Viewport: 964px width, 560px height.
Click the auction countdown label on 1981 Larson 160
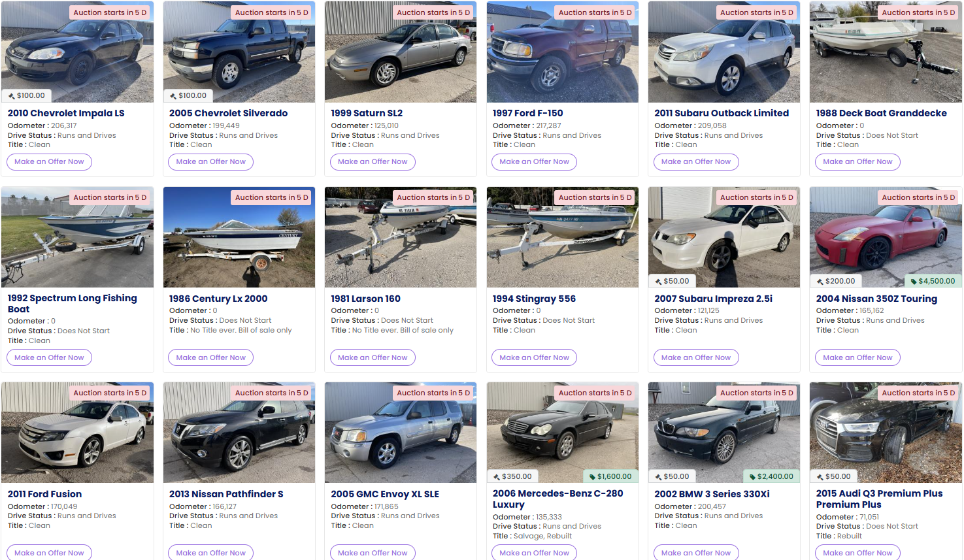(433, 197)
